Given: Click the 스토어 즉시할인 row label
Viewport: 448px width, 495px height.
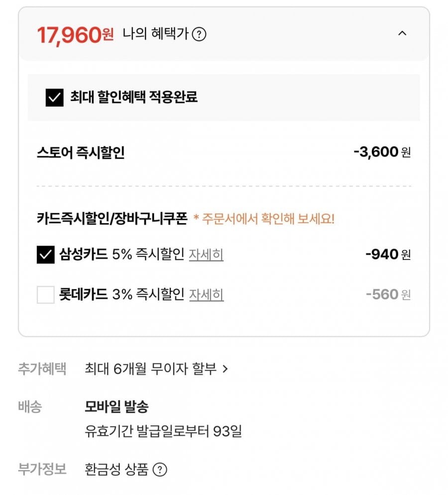Looking at the screenshot, I should point(81,152).
